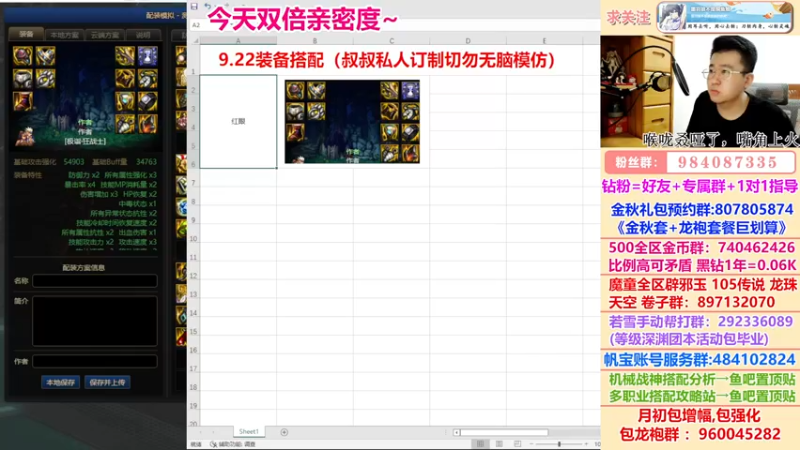The height and width of the screenshot is (450, 800).
Task: Focus the 作者 input field
Action: click(x=95, y=361)
